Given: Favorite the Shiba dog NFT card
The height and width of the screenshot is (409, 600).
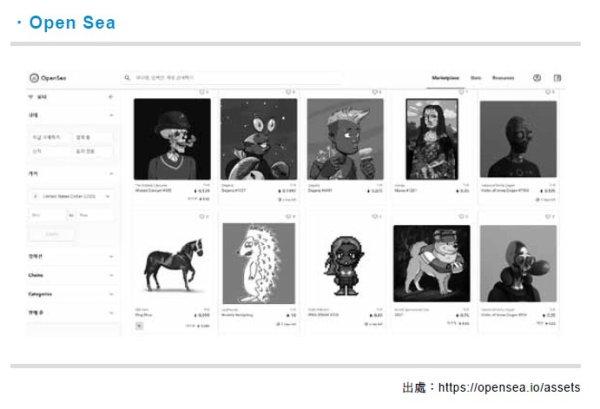Looking at the screenshot, I should pos(461,217).
